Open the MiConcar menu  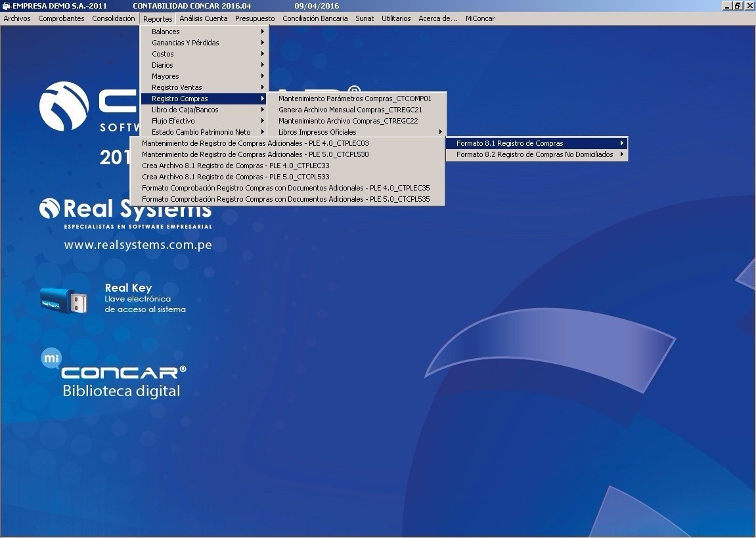480,18
